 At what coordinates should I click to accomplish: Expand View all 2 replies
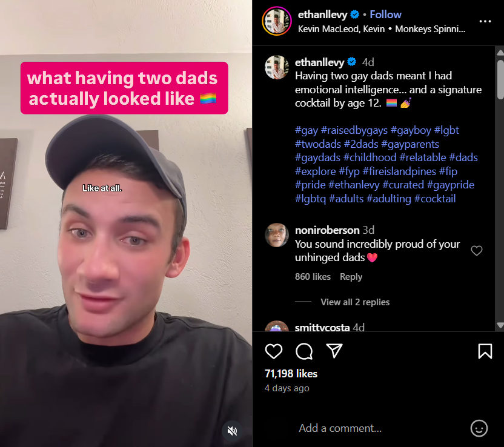point(355,302)
